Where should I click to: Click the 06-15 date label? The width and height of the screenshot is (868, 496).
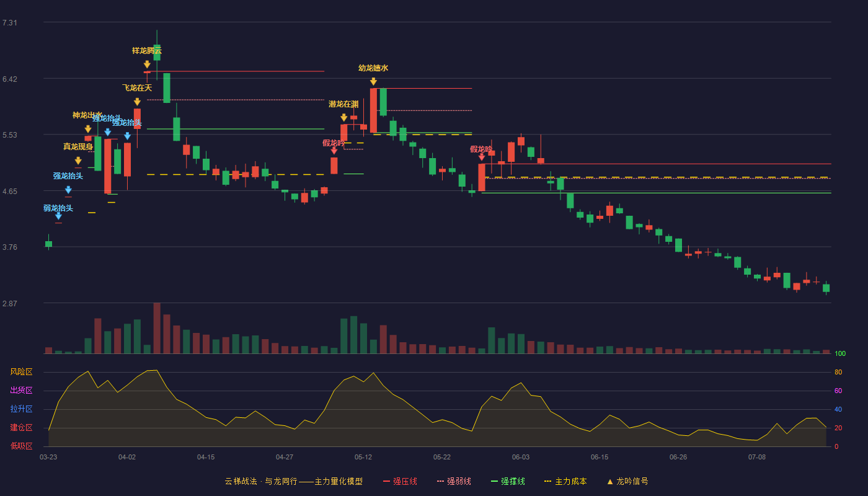tap(600, 457)
